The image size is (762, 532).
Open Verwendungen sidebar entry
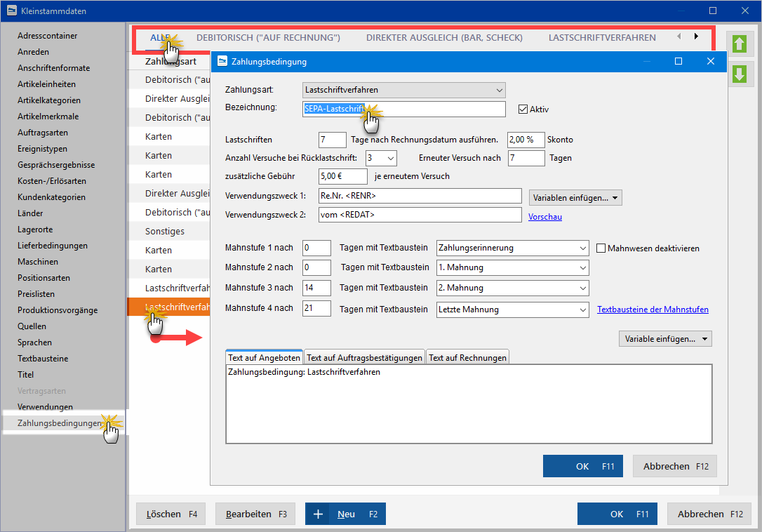(x=45, y=406)
